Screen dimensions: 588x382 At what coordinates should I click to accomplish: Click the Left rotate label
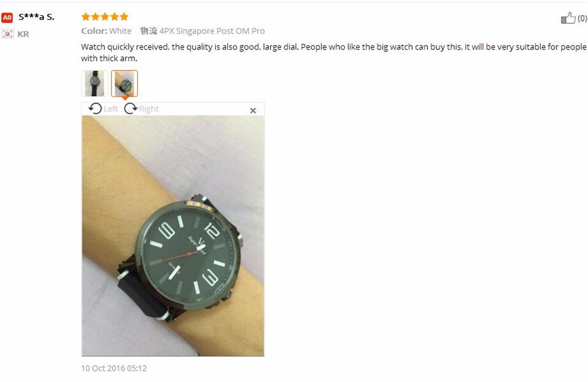pyautogui.click(x=111, y=109)
